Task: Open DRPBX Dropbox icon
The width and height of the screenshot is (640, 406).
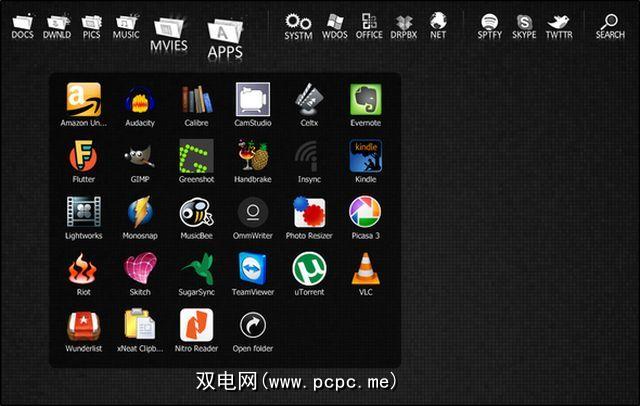Action: pyautogui.click(x=404, y=26)
